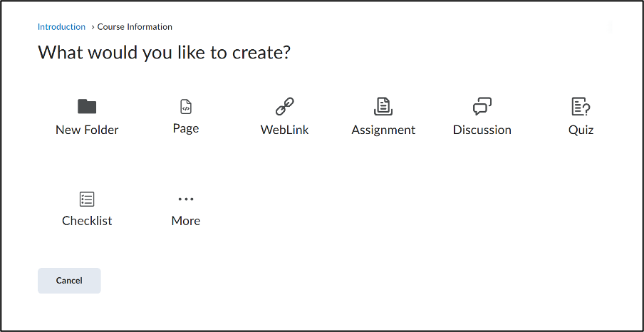Screen dimensions: 644x332
Task: Choose the "Assignment" text label
Action: 383,130
